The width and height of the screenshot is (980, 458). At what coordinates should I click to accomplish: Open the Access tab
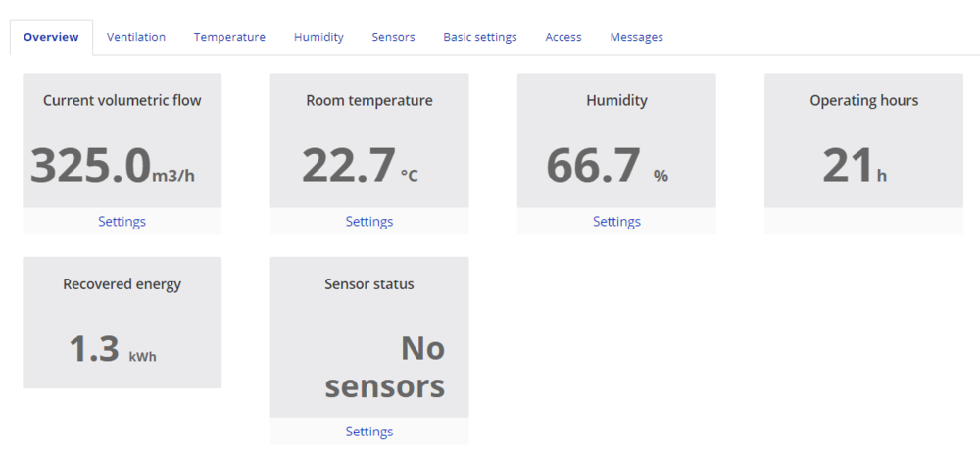[x=563, y=37]
